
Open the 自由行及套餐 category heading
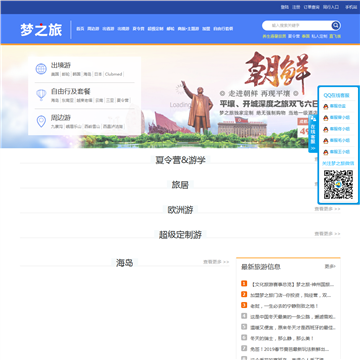pos(71,91)
